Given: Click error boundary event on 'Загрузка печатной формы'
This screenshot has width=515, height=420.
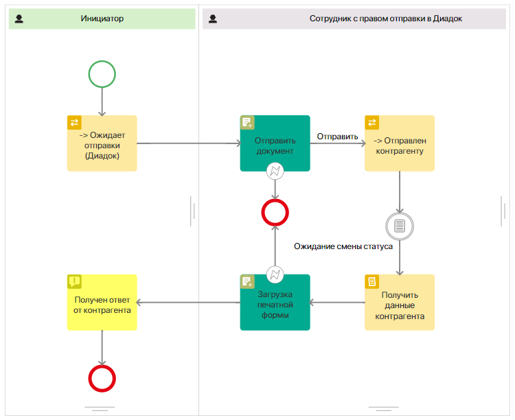Looking at the screenshot, I should [x=275, y=275].
